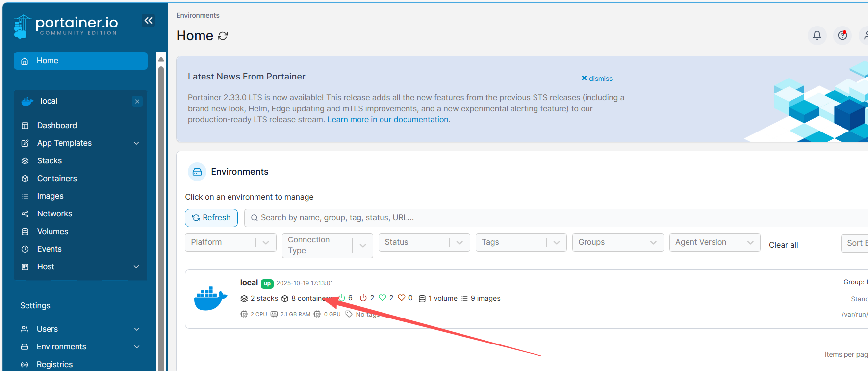Expand the App Templates chevron
Image resolution: width=868 pixels, height=371 pixels.
tap(136, 143)
